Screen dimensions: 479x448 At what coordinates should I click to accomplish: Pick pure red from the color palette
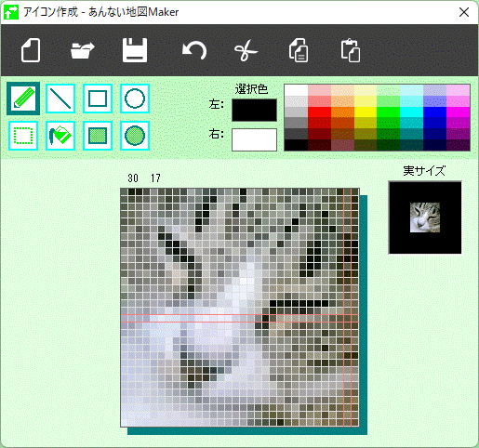[x=319, y=112]
